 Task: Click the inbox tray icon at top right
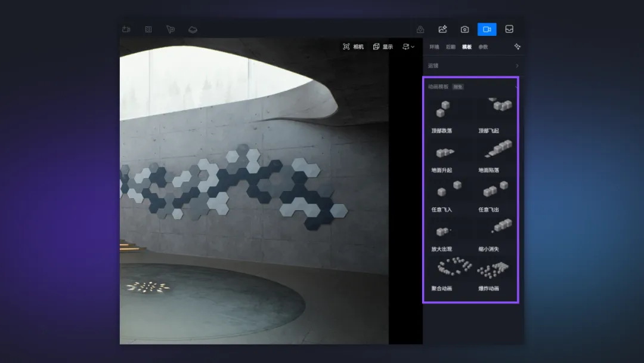[509, 29]
